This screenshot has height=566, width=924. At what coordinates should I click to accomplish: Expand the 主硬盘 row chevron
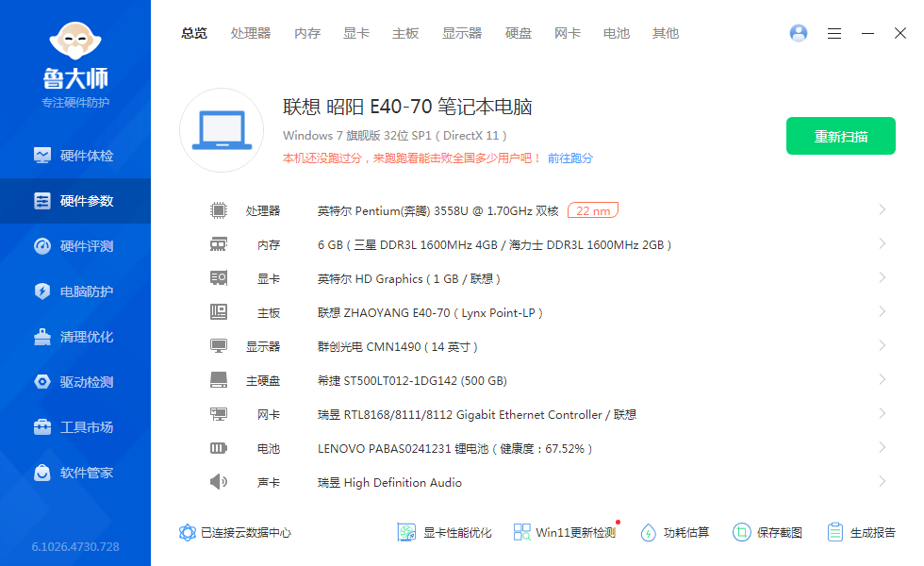coord(883,379)
